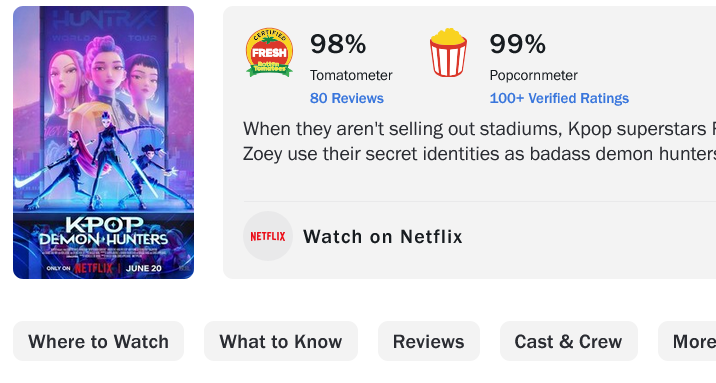Go to the What to Know tab

(x=281, y=341)
